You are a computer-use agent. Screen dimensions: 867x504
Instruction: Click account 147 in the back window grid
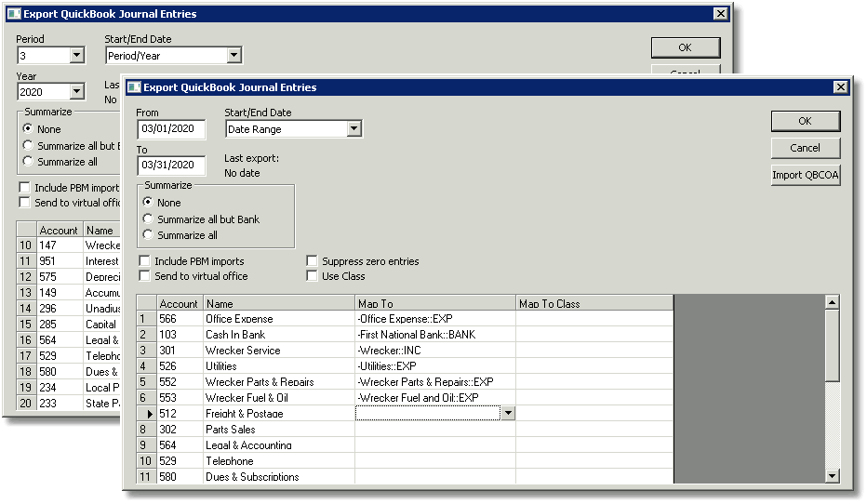click(x=60, y=245)
